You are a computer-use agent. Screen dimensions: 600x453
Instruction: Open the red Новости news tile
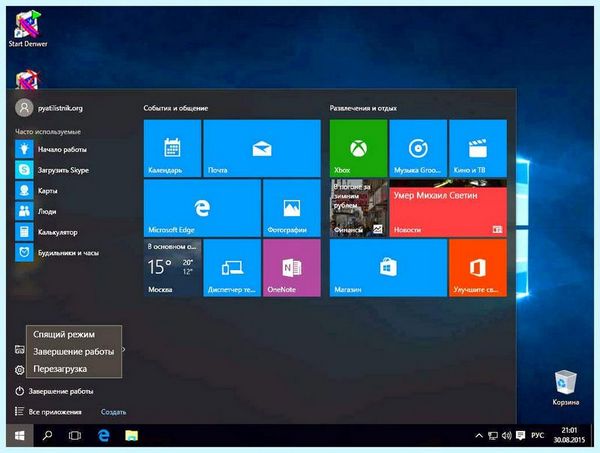coord(448,208)
